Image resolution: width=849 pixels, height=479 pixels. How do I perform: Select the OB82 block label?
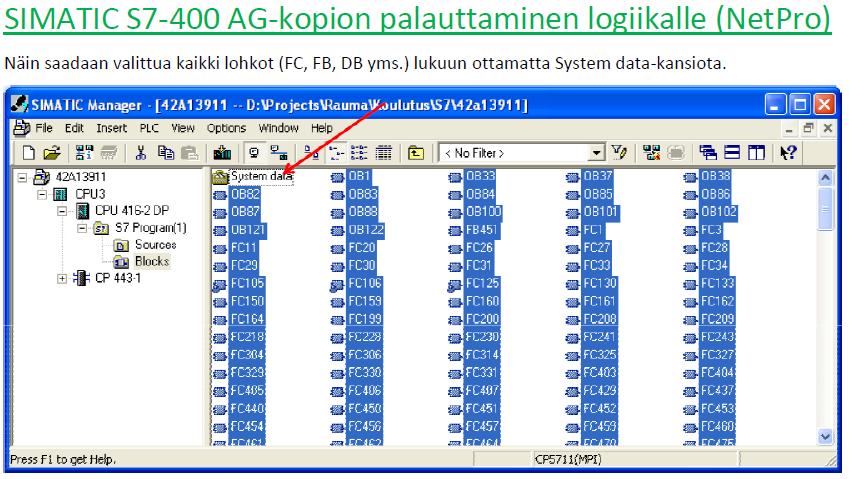pyautogui.click(x=245, y=194)
